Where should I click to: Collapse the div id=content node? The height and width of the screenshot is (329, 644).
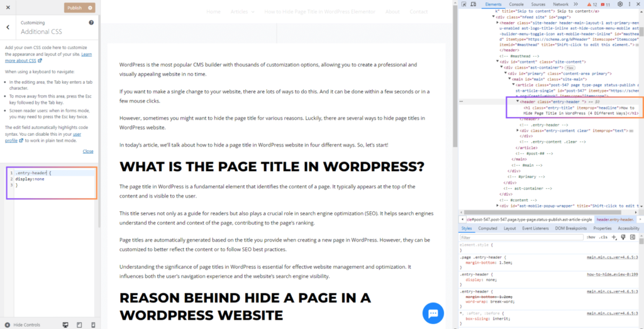coord(497,62)
